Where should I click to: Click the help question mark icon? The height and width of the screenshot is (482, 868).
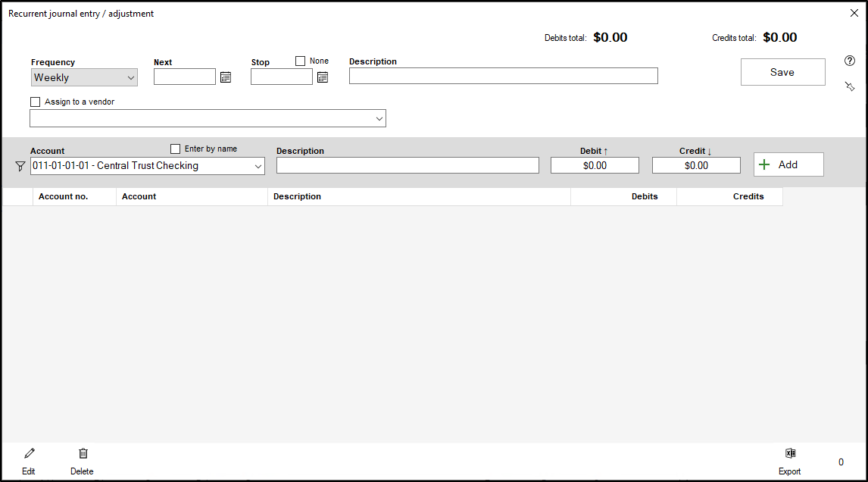coord(849,61)
